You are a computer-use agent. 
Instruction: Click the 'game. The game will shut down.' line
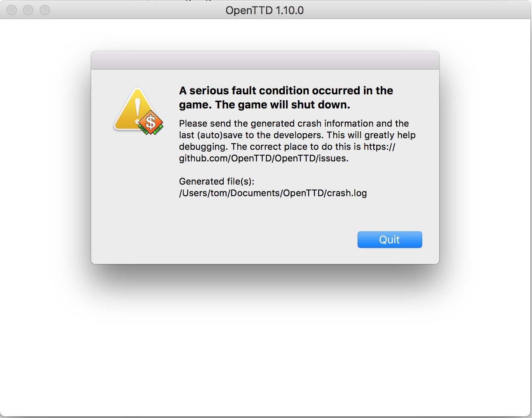[x=264, y=105]
